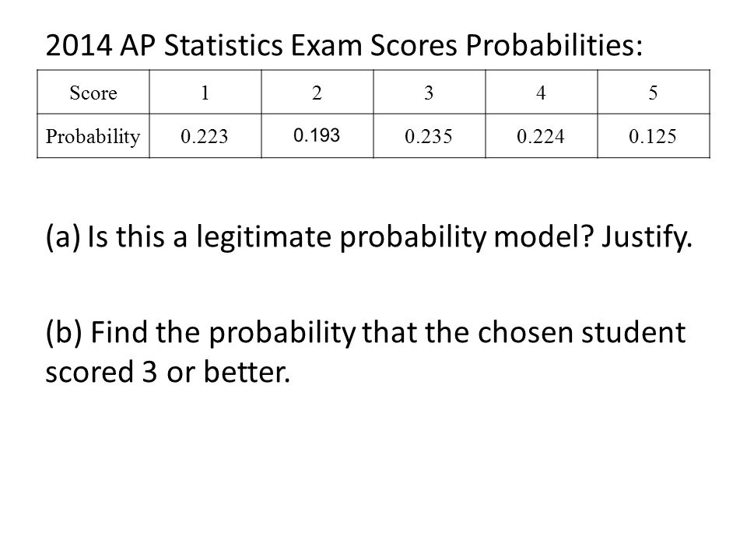Image resolution: width=747 pixels, height=560 pixels.
Task: Select the 0.193 probability cell
Action: coord(317,135)
